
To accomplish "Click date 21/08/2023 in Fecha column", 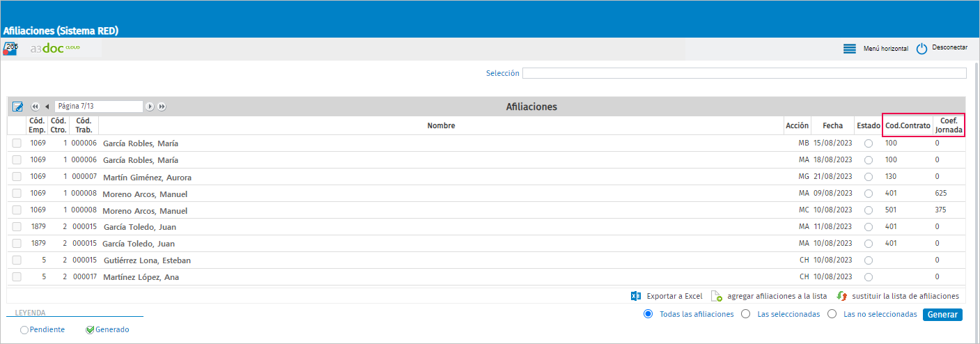I will point(833,177).
